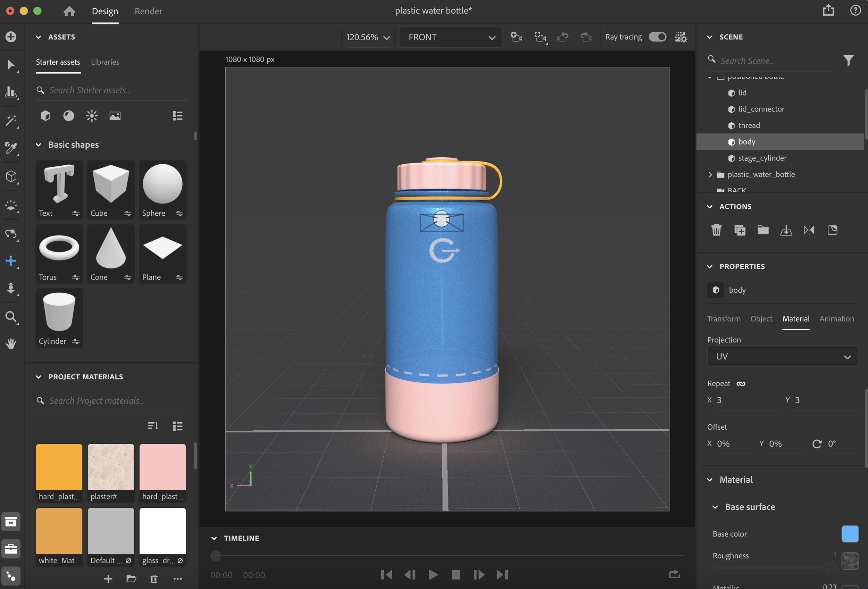Select the Hand pan tool
868x589 pixels.
10,343
